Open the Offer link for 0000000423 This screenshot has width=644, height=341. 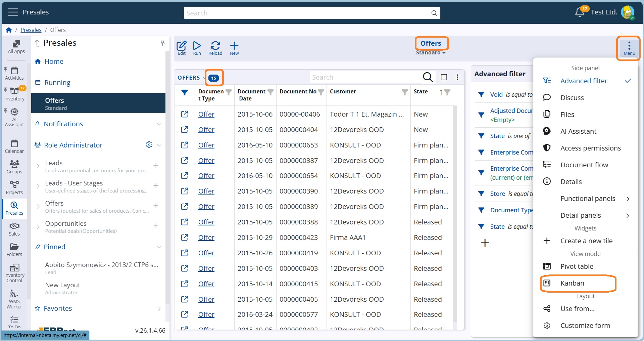[206, 238]
